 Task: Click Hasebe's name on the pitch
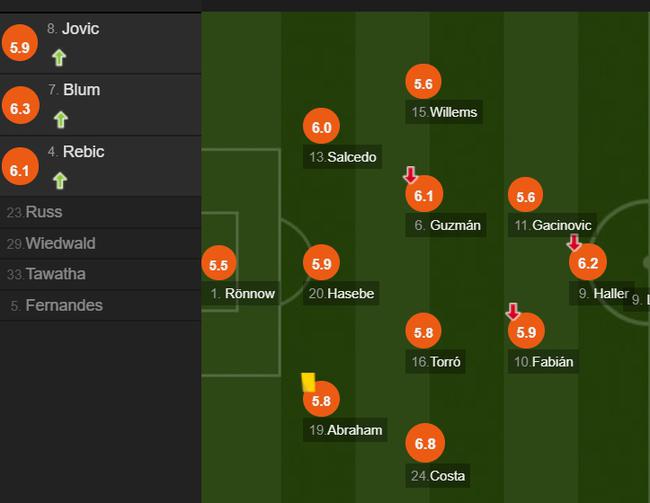click(x=352, y=294)
